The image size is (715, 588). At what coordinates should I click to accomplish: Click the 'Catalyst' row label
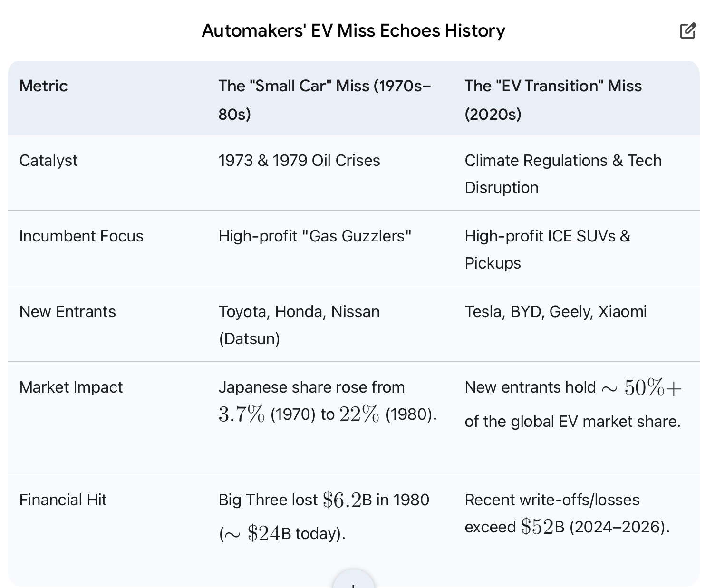click(x=48, y=161)
